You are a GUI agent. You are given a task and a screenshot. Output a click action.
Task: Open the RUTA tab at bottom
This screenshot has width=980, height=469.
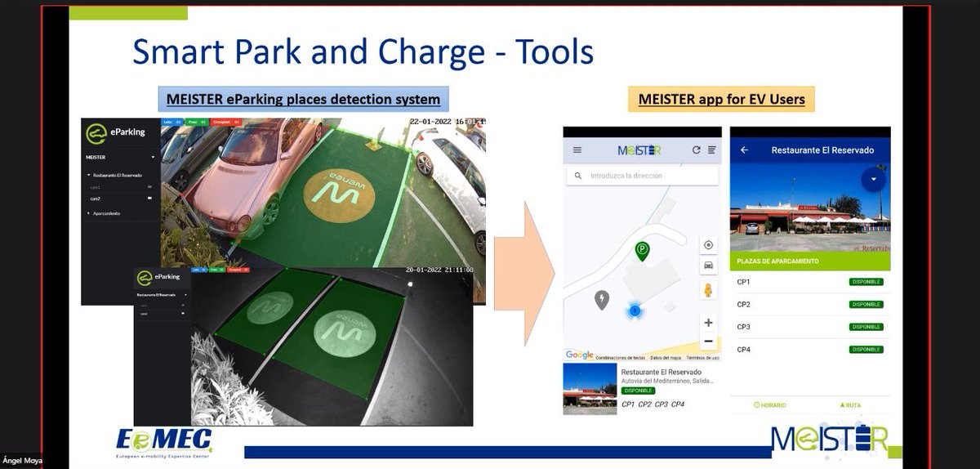pyautogui.click(x=850, y=404)
